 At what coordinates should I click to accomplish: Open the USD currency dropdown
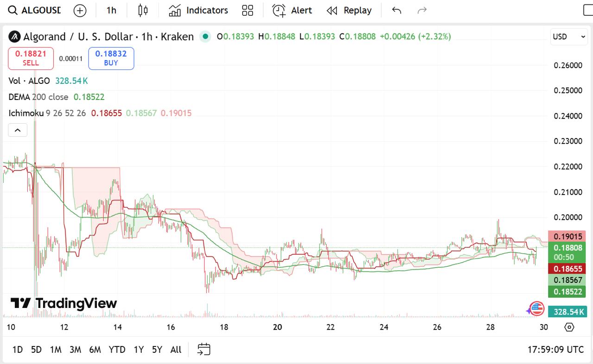tap(569, 37)
